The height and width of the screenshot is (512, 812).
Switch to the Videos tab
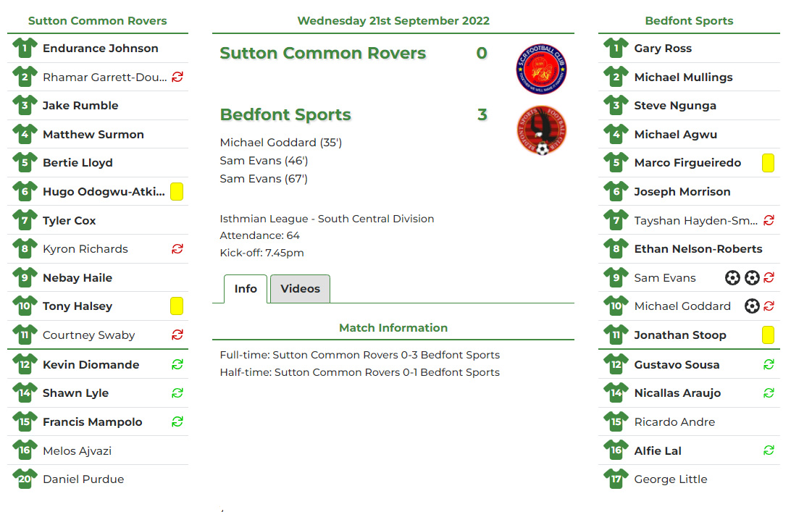click(x=300, y=289)
